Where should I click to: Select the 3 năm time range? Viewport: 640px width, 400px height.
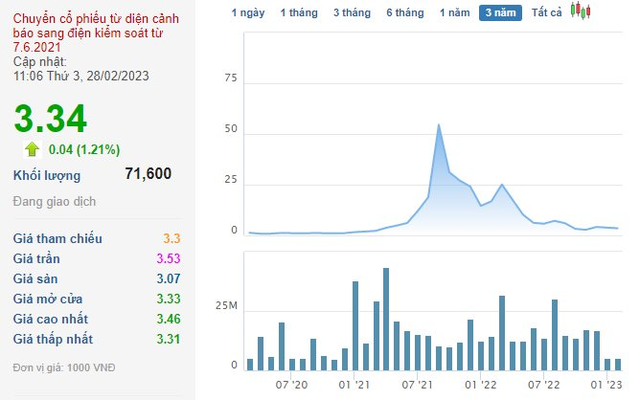coord(500,13)
